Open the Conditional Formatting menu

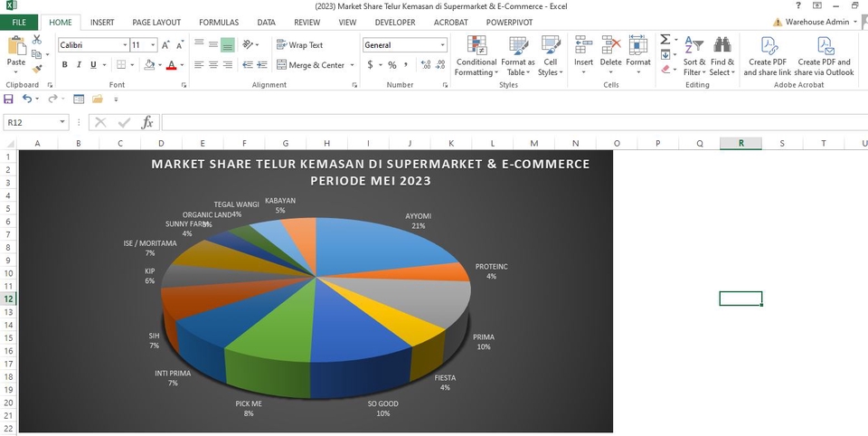476,56
